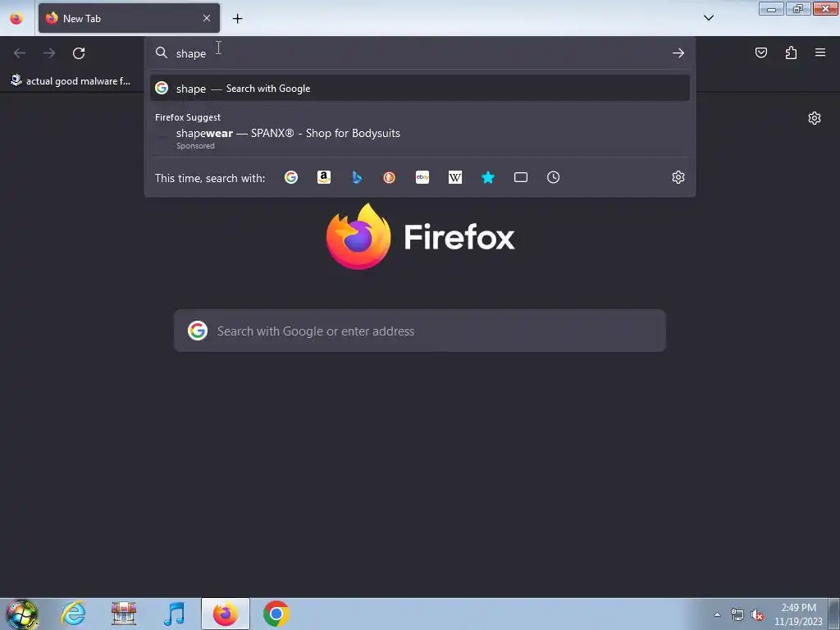
Task: Open search settings gear in dropdown
Action: point(678,177)
